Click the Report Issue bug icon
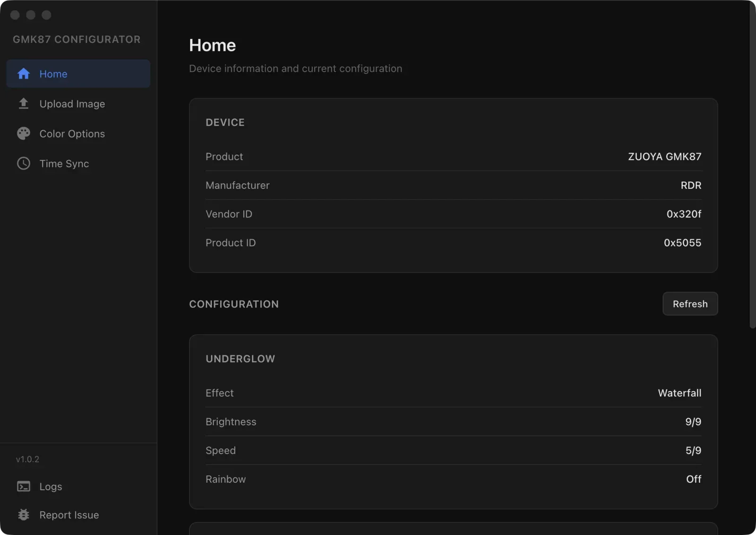Viewport: 756px width, 535px height. [x=24, y=515]
